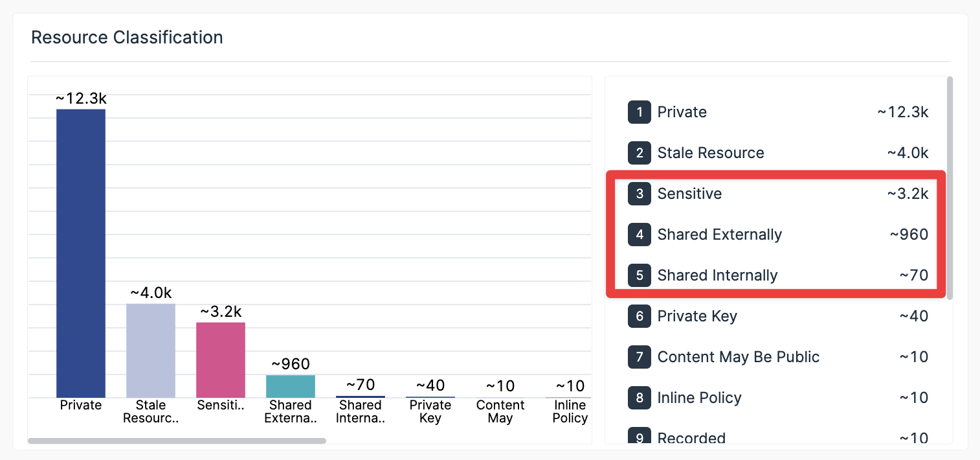The height and width of the screenshot is (460, 980).
Task: Open the Content May Be Public entry
Action: 778,357
